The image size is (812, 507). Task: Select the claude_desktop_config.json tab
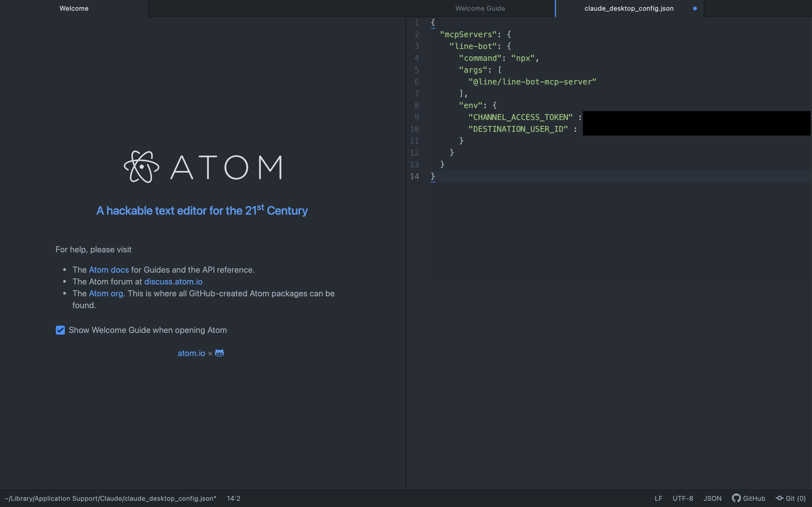click(628, 8)
